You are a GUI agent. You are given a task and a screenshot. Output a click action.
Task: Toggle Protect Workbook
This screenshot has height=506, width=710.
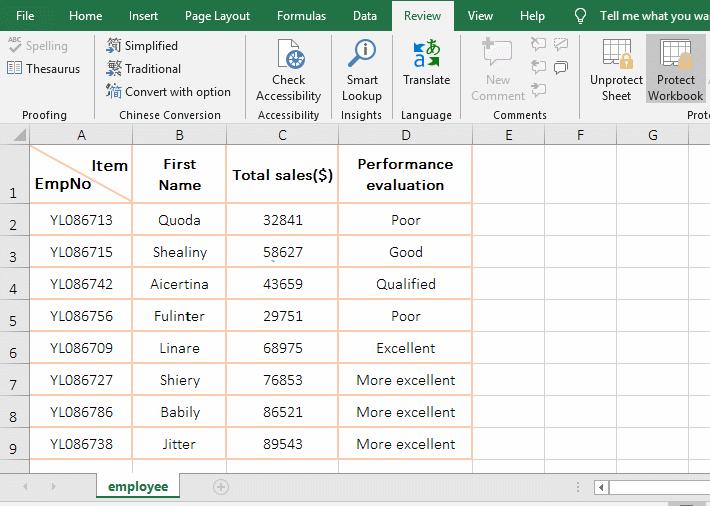pyautogui.click(x=675, y=70)
